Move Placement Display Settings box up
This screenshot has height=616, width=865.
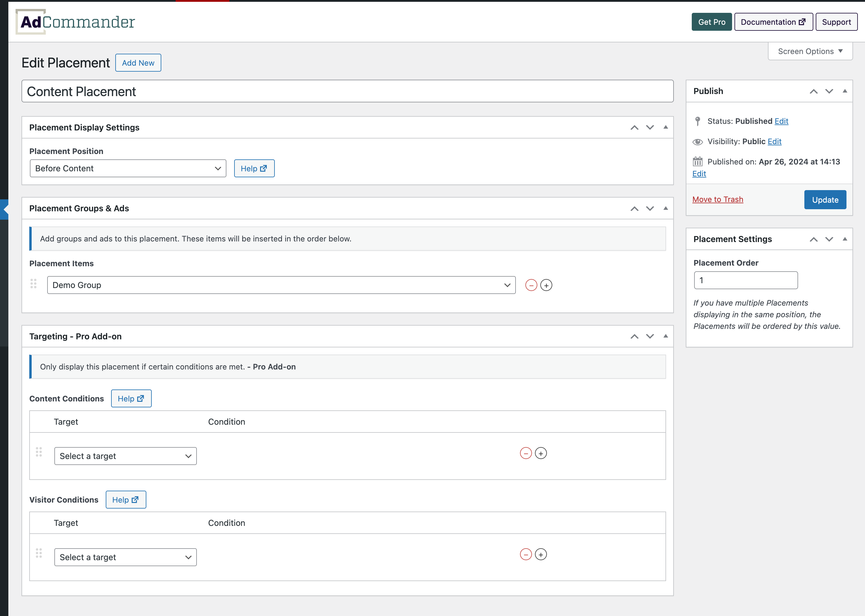tap(634, 127)
